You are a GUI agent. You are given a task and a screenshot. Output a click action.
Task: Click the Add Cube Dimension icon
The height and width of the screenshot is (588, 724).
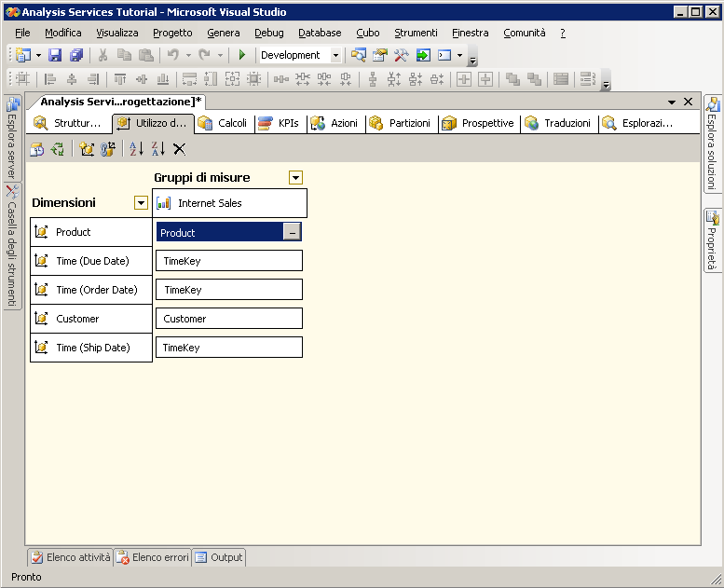(87, 149)
